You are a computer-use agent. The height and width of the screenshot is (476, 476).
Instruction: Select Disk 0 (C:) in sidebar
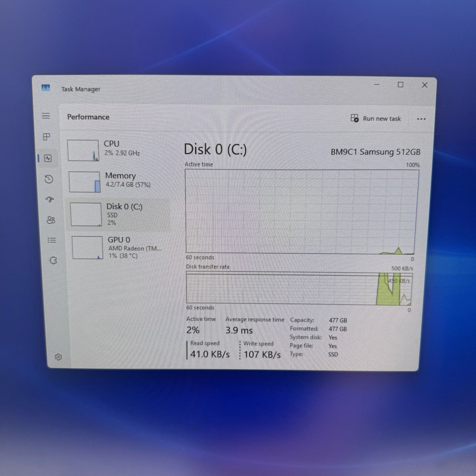[119, 214]
